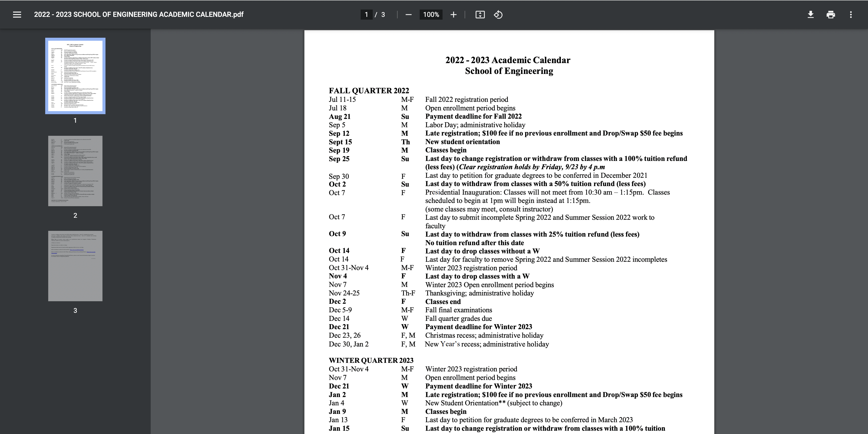Rotate the document counterclockwise
The width and height of the screenshot is (868, 434).
[498, 15]
